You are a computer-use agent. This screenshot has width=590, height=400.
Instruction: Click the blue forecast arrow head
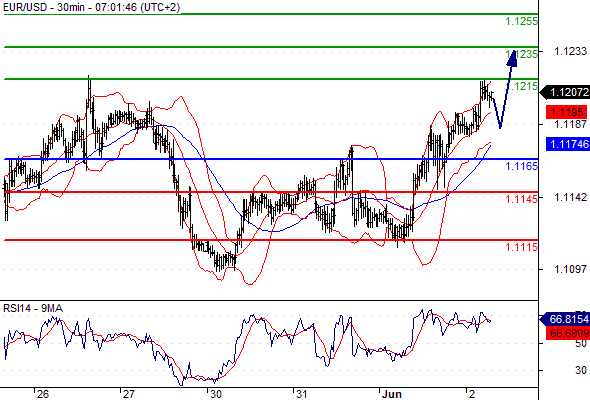[512, 58]
